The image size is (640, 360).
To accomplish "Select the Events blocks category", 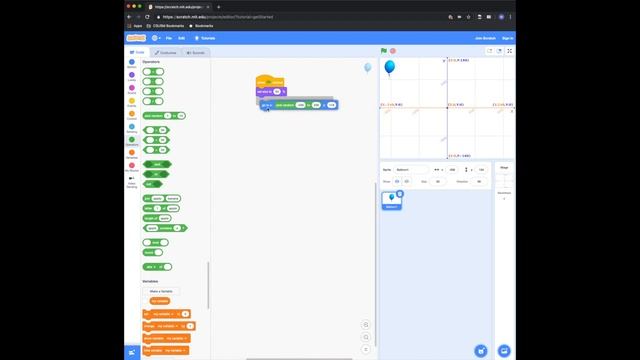I will [x=132, y=102].
